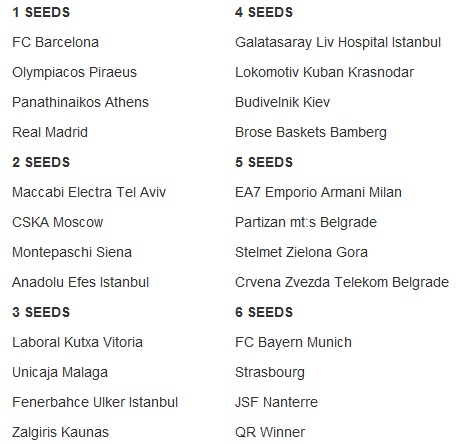Click Anadolu Efes Istanbul
The image size is (459, 444).
(80, 282)
